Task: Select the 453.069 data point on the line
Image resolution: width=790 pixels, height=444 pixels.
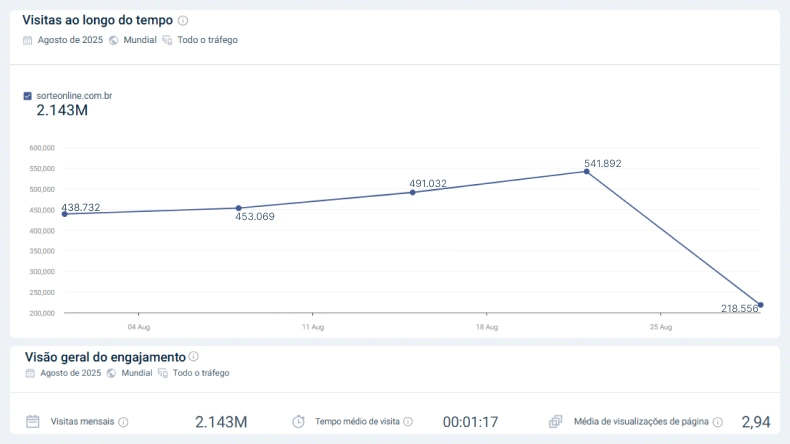Action: pos(238,208)
